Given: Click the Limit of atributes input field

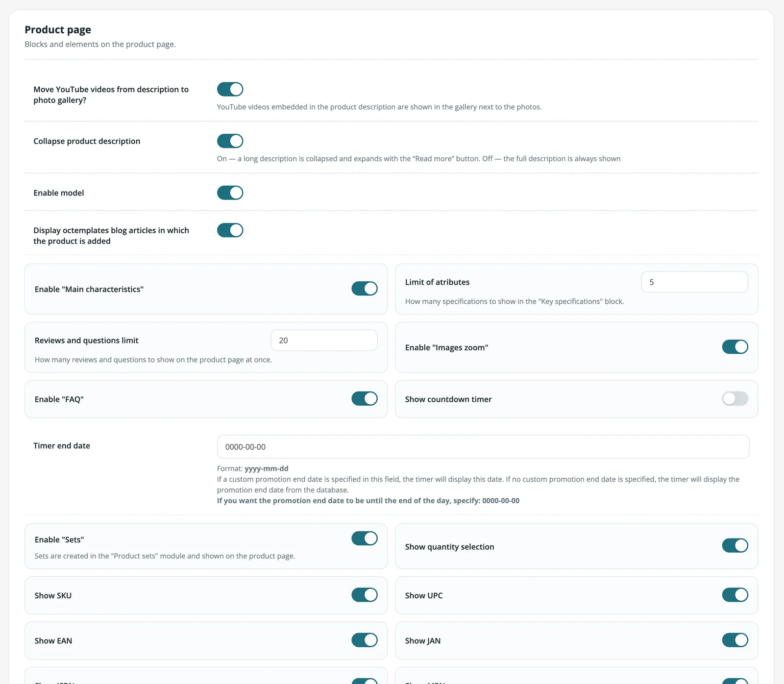Looking at the screenshot, I should tap(694, 282).
